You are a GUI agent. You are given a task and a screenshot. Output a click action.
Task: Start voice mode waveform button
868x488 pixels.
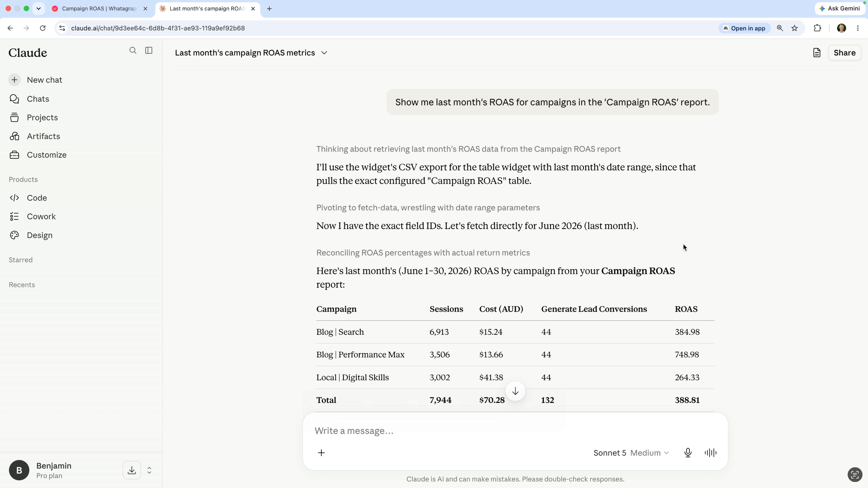point(711,453)
